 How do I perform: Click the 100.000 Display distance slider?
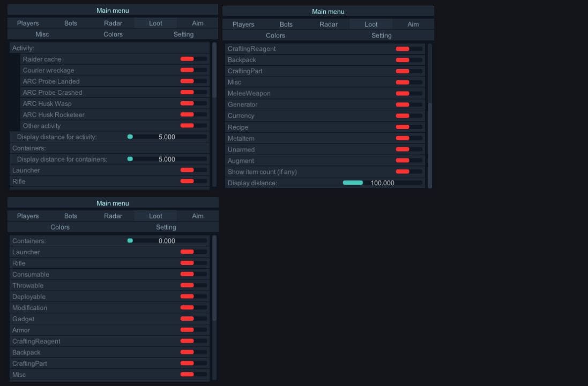coord(382,183)
